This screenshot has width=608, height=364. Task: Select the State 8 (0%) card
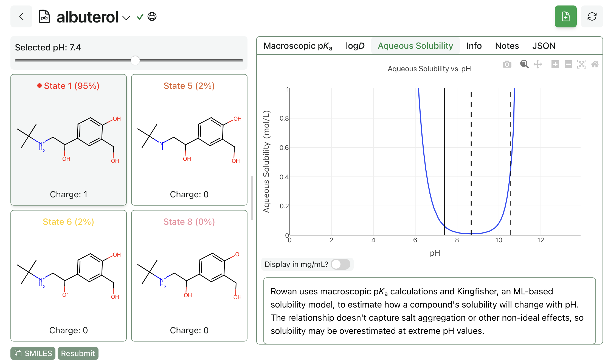click(189, 276)
